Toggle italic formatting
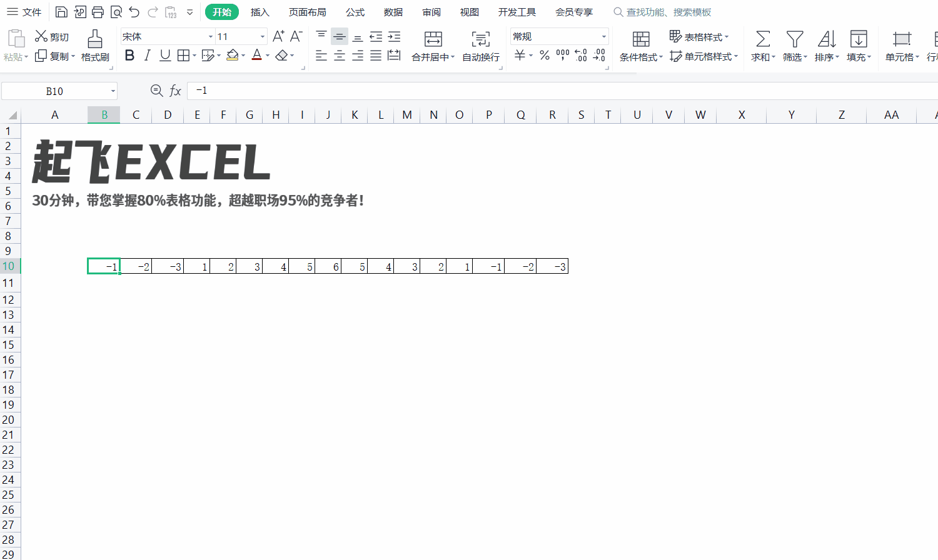This screenshot has width=938, height=560. pyautogui.click(x=147, y=56)
